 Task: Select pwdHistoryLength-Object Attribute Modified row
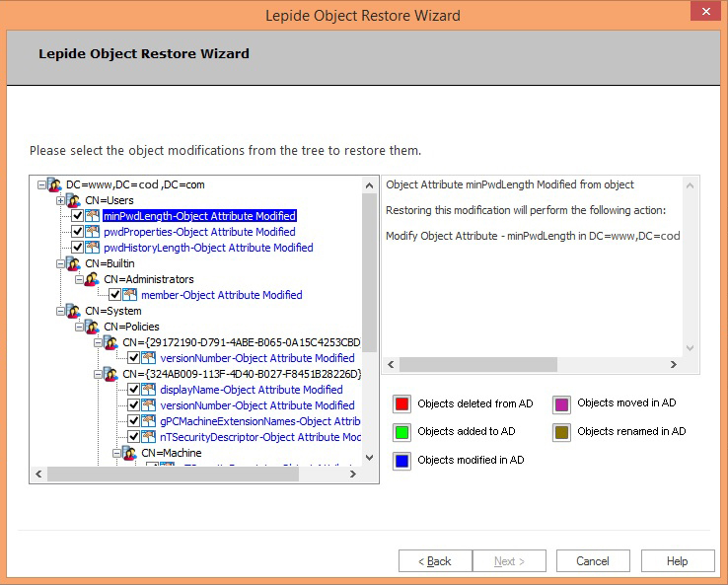tap(208, 248)
